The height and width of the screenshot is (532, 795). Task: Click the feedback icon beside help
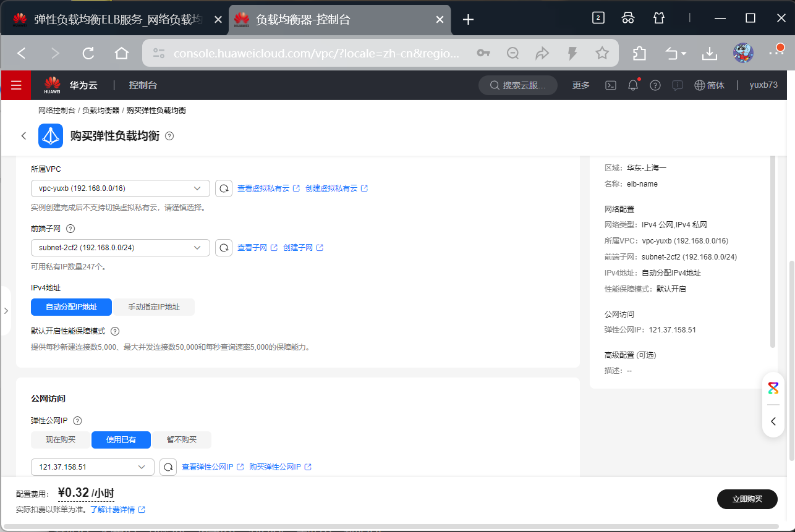pyautogui.click(x=678, y=85)
